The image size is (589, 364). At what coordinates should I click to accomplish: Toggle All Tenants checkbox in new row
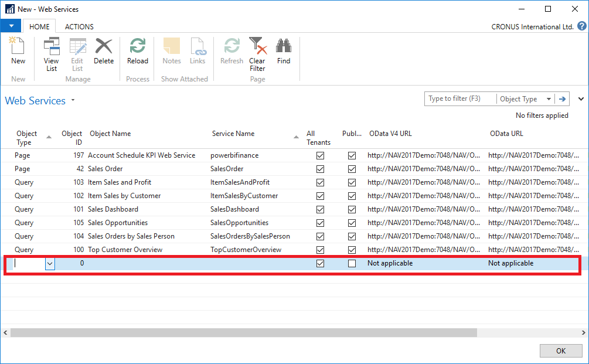tap(320, 263)
